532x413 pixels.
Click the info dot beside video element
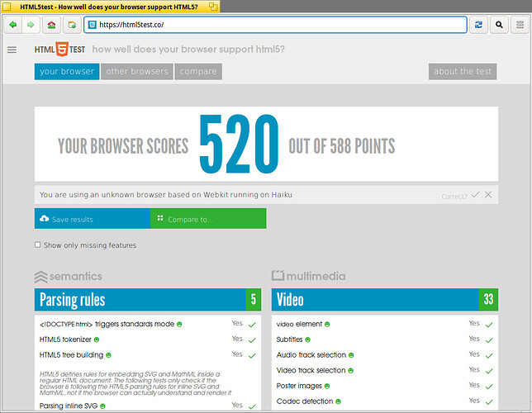pyautogui.click(x=327, y=325)
